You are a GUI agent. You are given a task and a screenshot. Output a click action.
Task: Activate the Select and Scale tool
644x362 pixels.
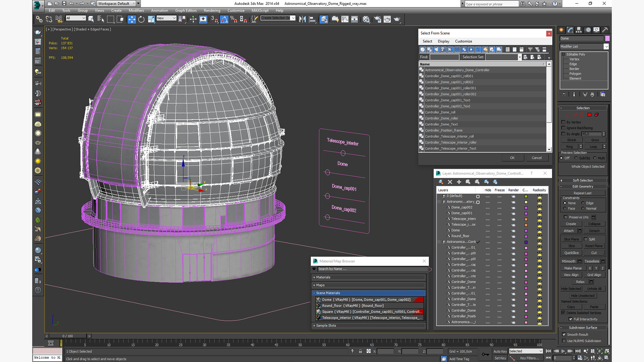point(151,19)
